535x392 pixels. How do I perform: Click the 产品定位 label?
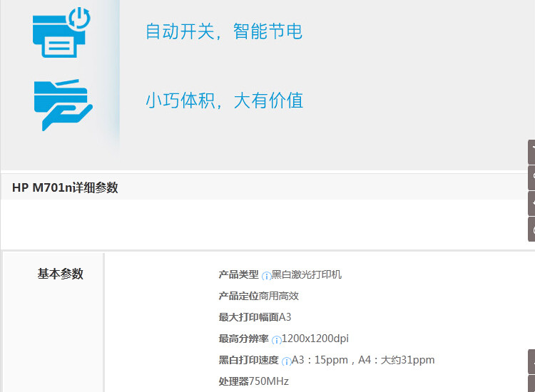point(238,296)
